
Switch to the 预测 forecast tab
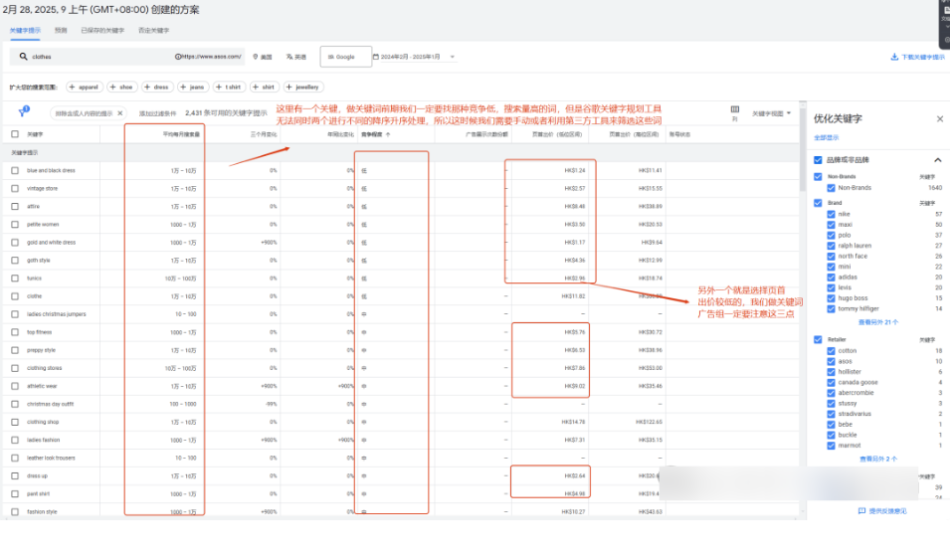[x=61, y=31]
